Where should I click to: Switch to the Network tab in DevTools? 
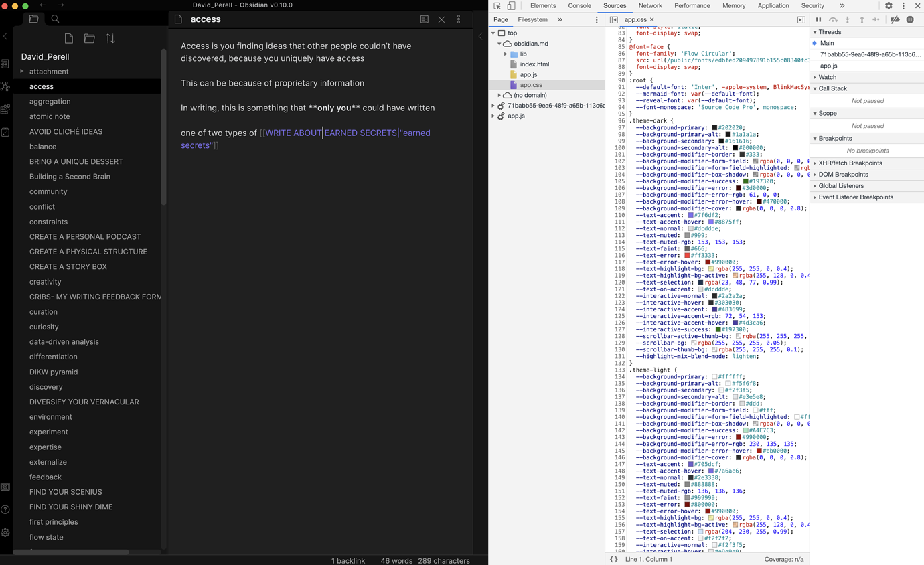(x=650, y=5)
